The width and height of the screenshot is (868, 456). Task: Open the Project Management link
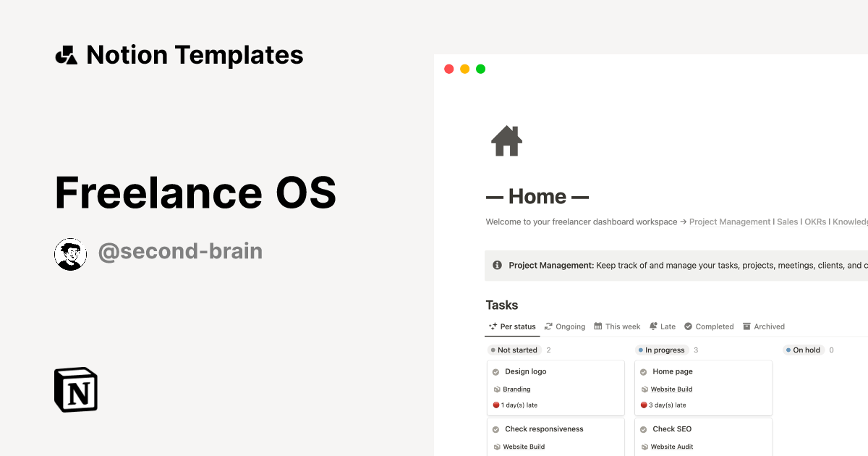(x=729, y=222)
